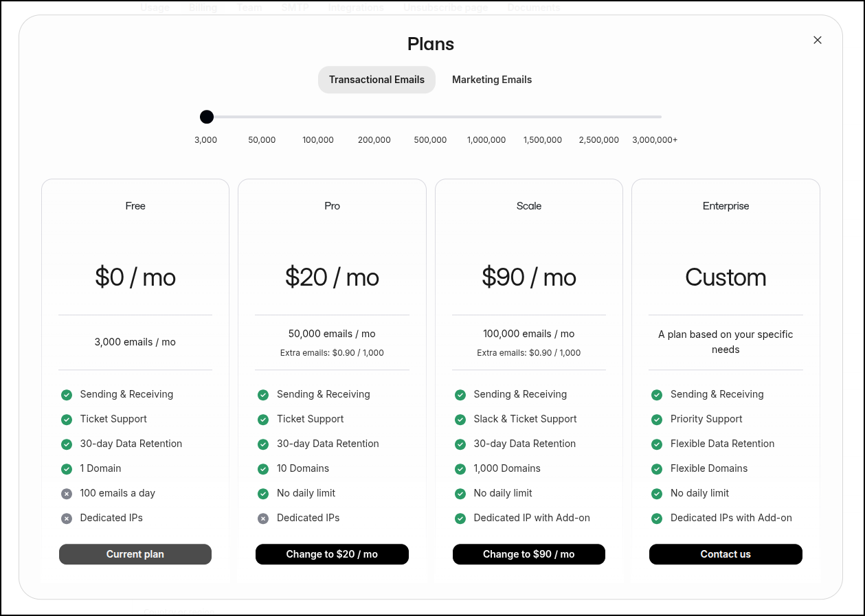
Task: Upgrade with Change to $20 / mo button
Action: pyautogui.click(x=332, y=554)
